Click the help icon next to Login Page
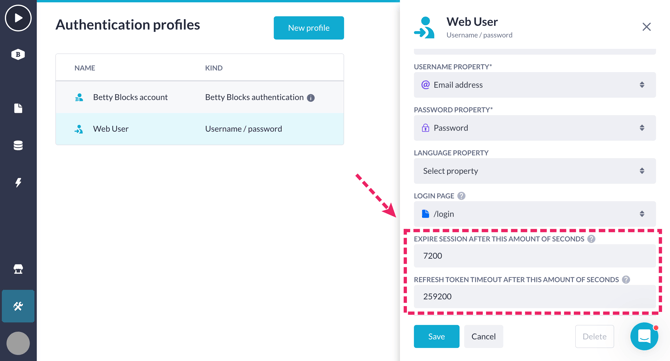The height and width of the screenshot is (361, 670). 461,196
